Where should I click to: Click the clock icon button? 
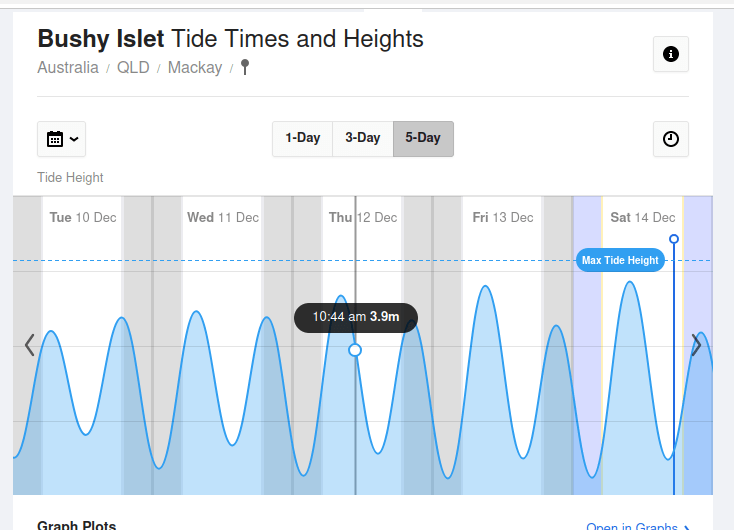point(670,139)
